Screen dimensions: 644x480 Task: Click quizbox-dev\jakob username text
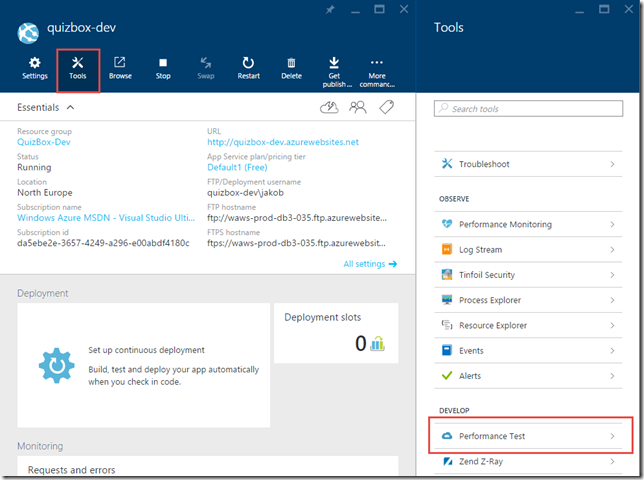(x=245, y=193)
